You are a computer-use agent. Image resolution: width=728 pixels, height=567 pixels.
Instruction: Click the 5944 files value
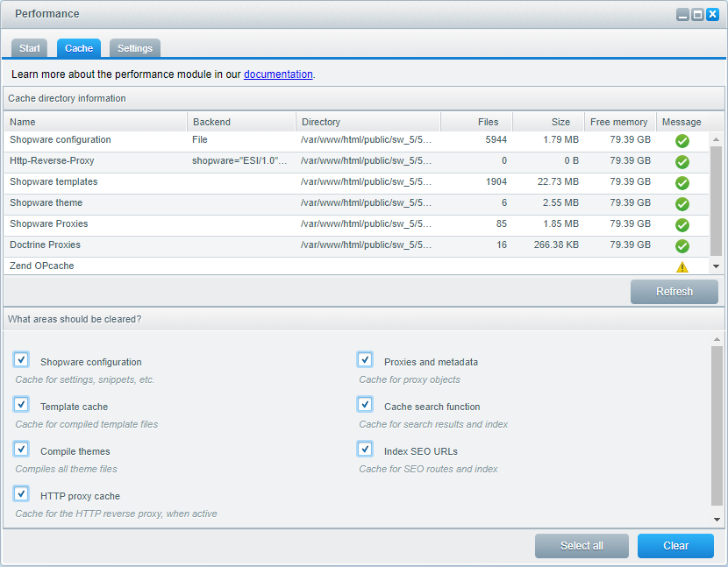(496, 139)
